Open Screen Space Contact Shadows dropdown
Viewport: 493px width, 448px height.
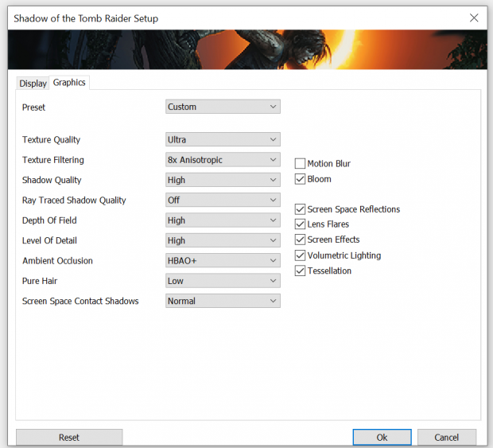coord(223,301)
